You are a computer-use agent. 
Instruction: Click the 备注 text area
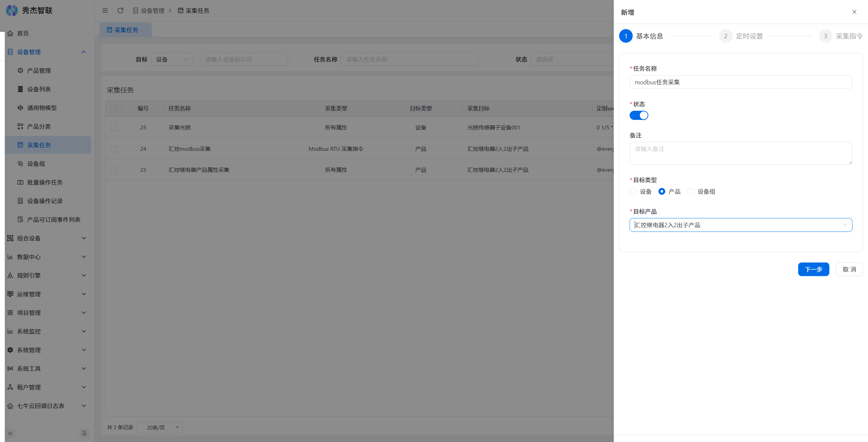pyautogui.click(x=741, y=153)
